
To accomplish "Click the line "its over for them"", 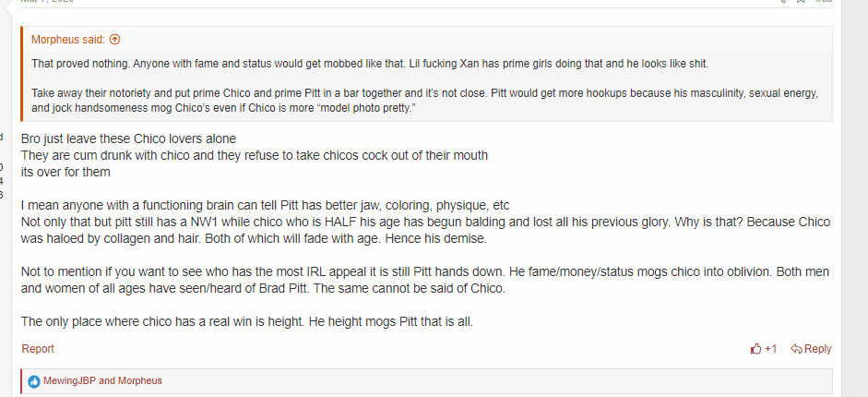I will tap(65, 173).
